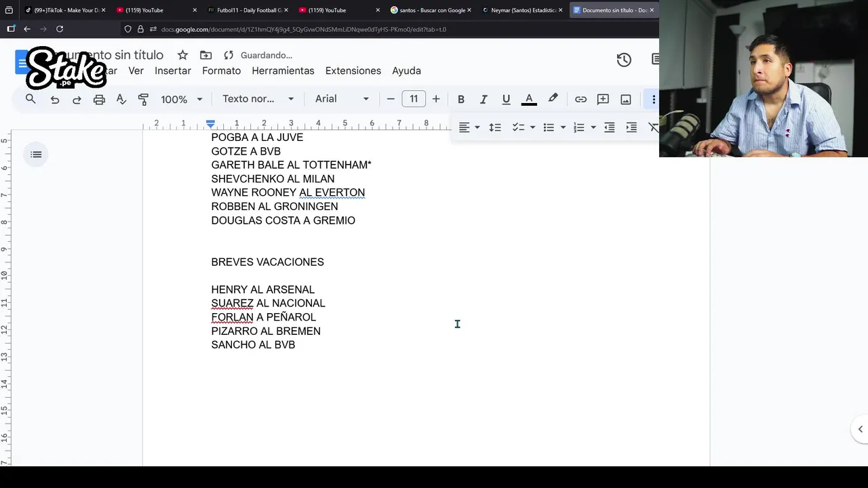Expand numbered list options arrow
Screen dimensions: 868x488
pyautogui.click(x=593, y=127)
